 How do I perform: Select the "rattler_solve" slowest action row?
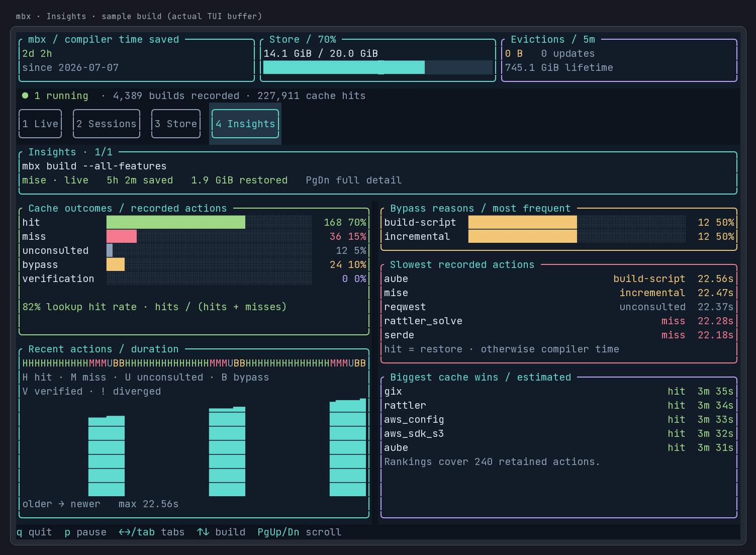pyautogui.click(x=559, y=321)
